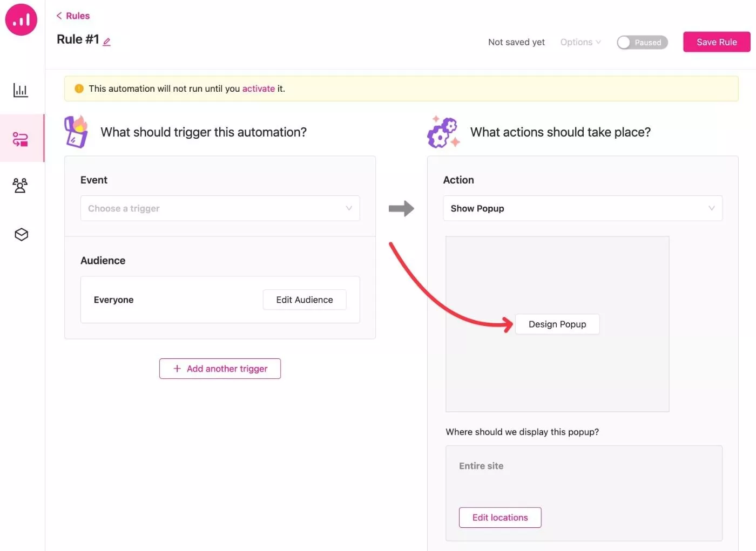Open the Show Popup action dropdown

click(x=583, y=208)
